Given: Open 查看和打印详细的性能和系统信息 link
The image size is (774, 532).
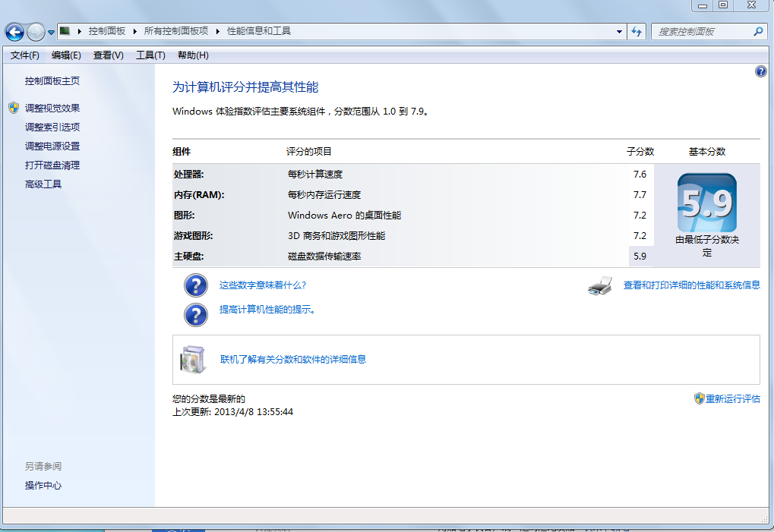Looking at the screenshot, I should [x=691, y=285].
